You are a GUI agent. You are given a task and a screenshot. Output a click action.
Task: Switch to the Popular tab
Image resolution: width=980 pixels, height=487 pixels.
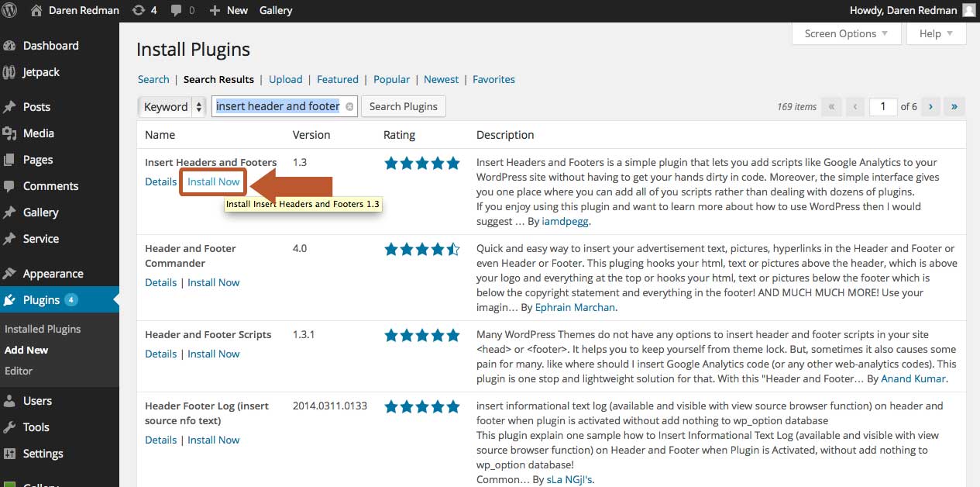392,79
